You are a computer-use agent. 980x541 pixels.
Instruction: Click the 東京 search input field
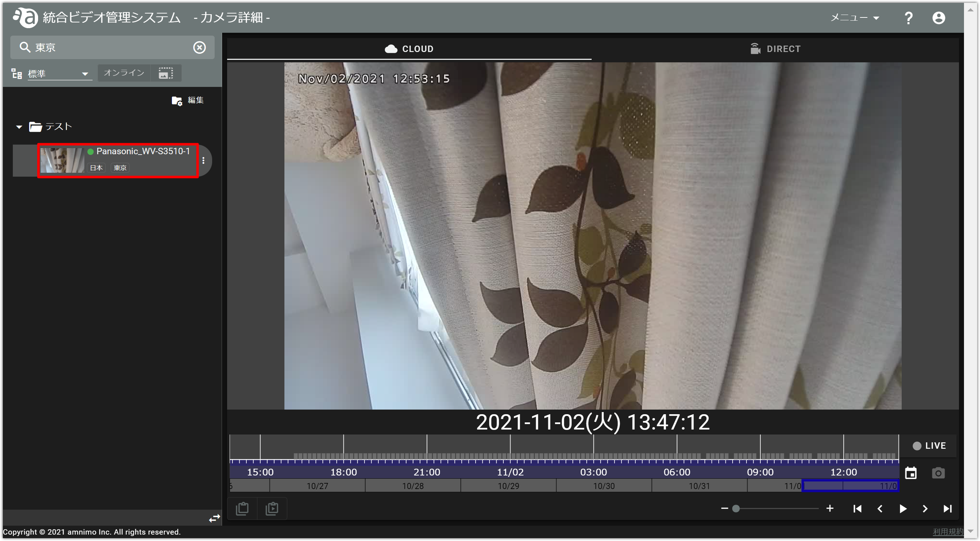click(112, 47)
